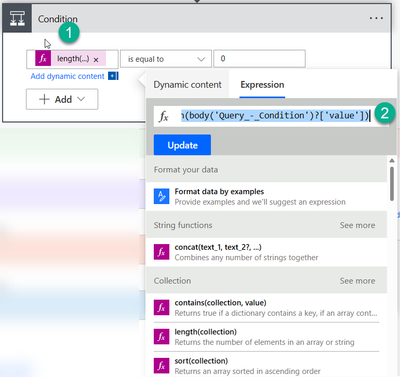Viewport: 400px width, 377px height.
Task: Insert length(collection) function
Action: 266,337
